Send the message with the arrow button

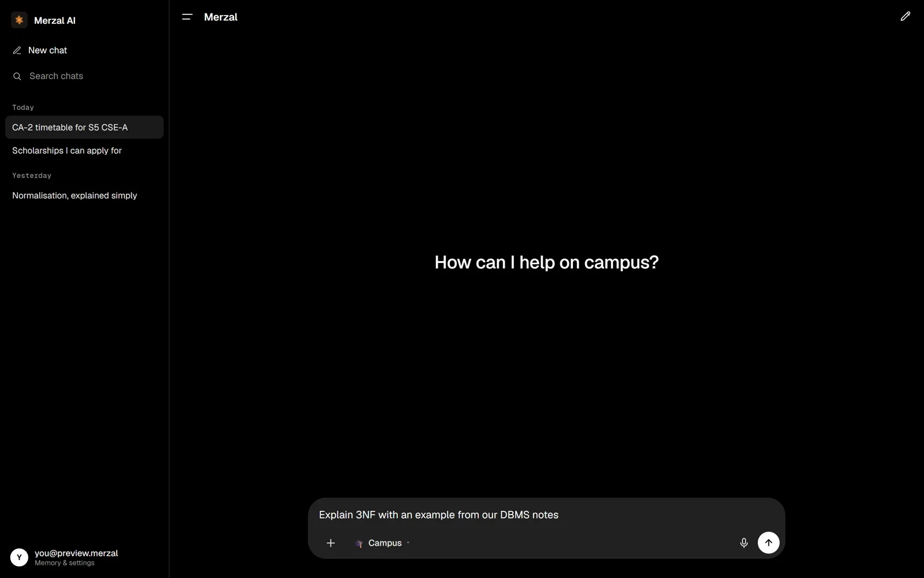[768, 543]
